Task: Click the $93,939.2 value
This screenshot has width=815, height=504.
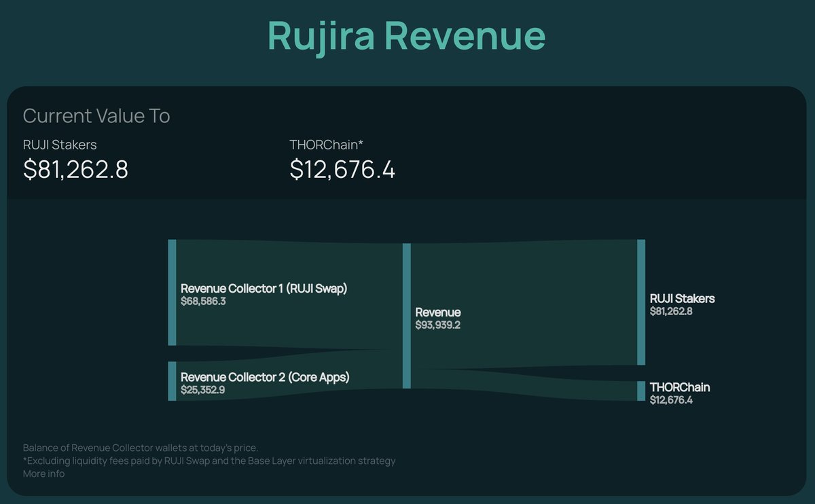Action: pos(438,325)
